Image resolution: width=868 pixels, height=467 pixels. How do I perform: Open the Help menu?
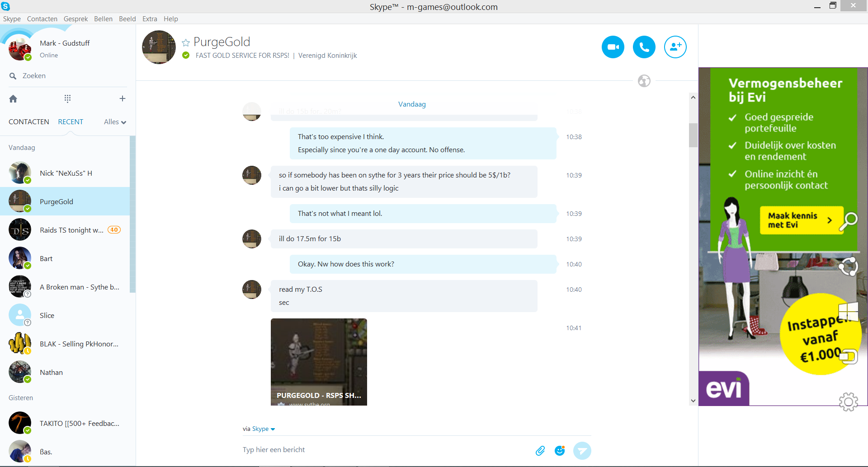170,19
